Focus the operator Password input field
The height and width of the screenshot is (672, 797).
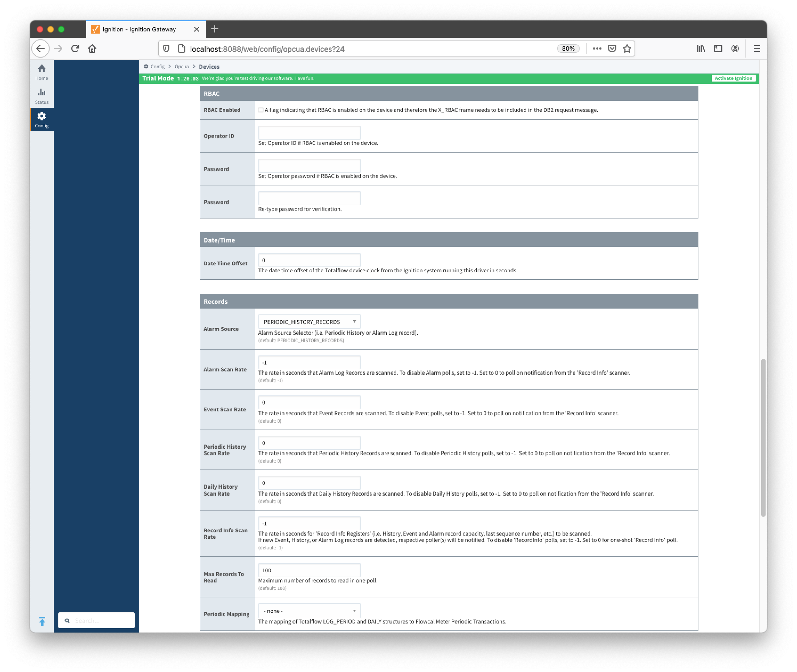(x=309, y=166)
